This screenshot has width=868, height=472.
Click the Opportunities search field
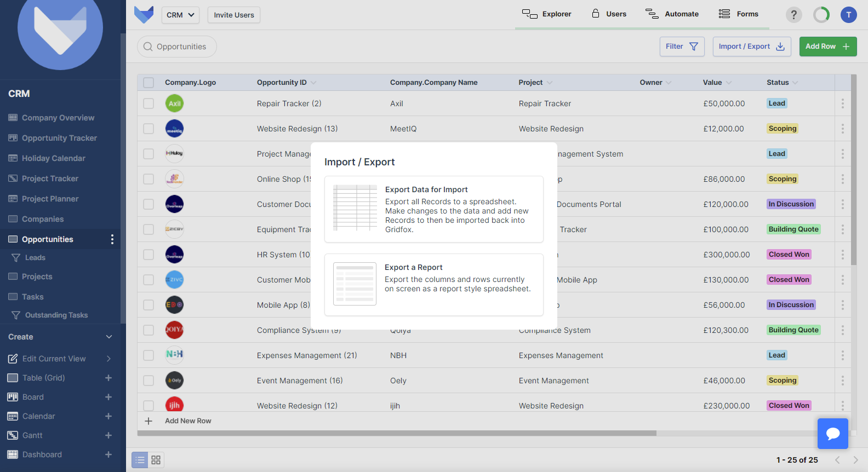click(x=177, y=47)
